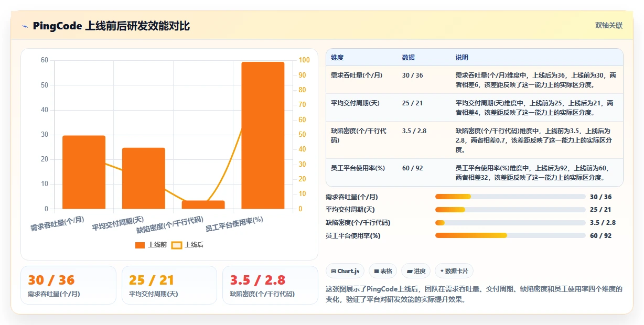Click the orange 上线前 legend swatch
This screenshot has height=325, width=644.
(x=140, y=245)
